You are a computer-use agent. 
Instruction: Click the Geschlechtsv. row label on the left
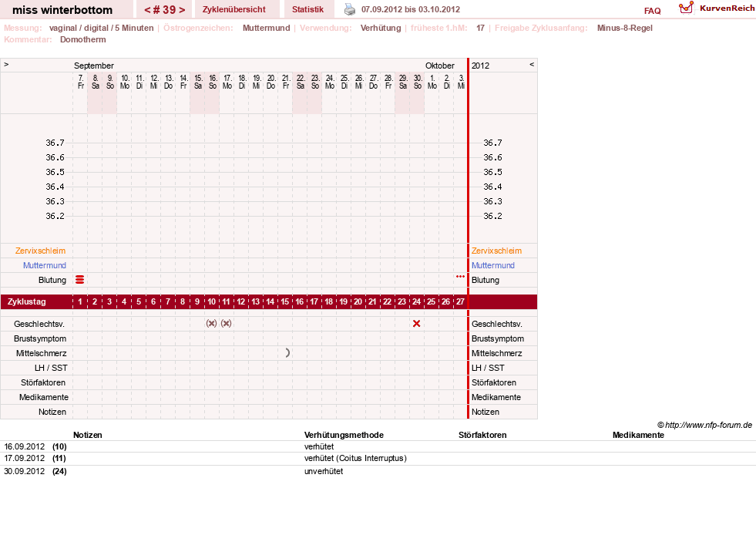pos(39,324)
